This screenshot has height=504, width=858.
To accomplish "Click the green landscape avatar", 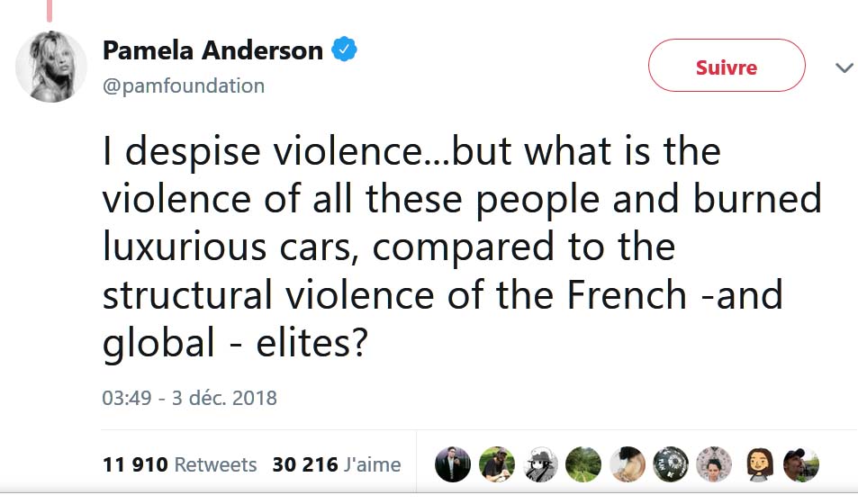I will 583,464.
